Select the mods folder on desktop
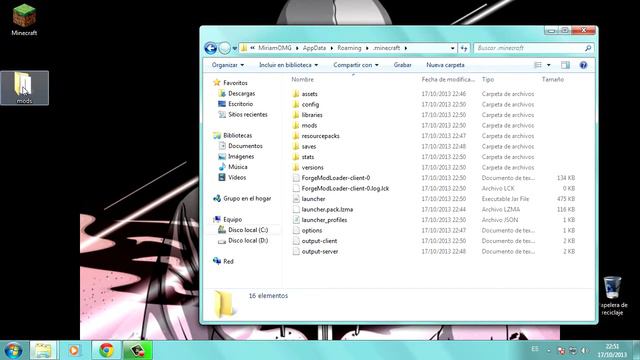 pyautogui.click(x=24, y=88)
